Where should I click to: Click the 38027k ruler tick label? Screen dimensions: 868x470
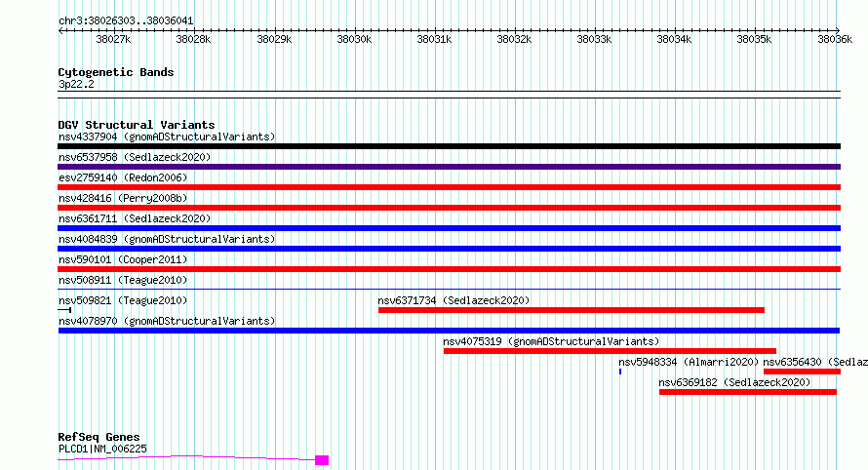pyautogui.click(x=113, y=39)
